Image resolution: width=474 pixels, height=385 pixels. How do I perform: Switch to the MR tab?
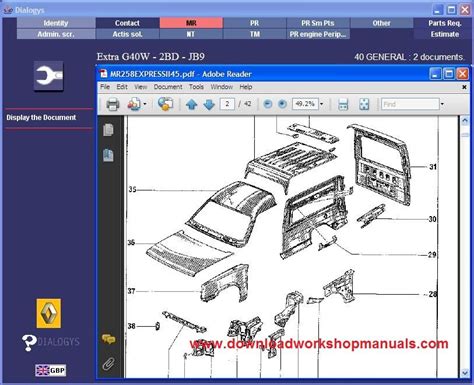click(191, 23)
